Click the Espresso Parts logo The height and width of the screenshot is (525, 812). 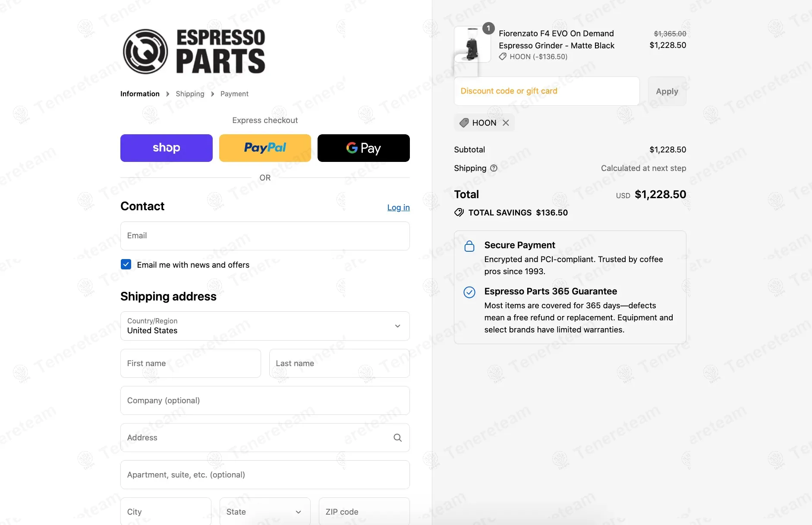pos(194,51)
